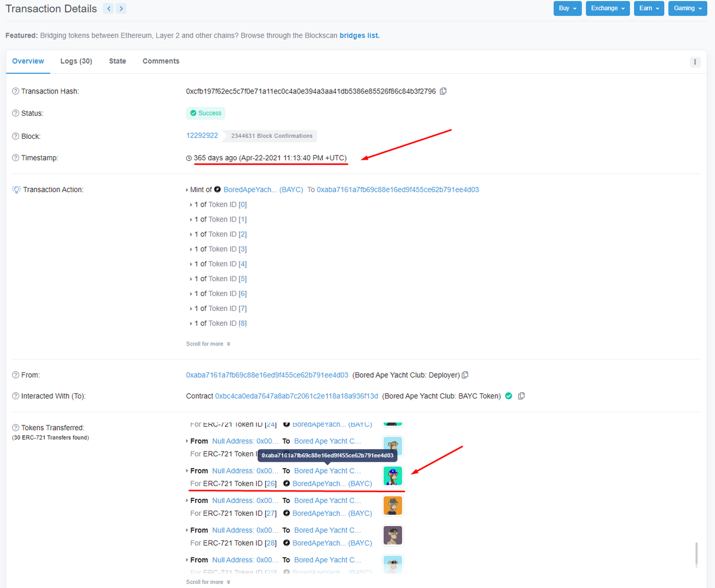Open the Earn dropdown

pos(649,8)
